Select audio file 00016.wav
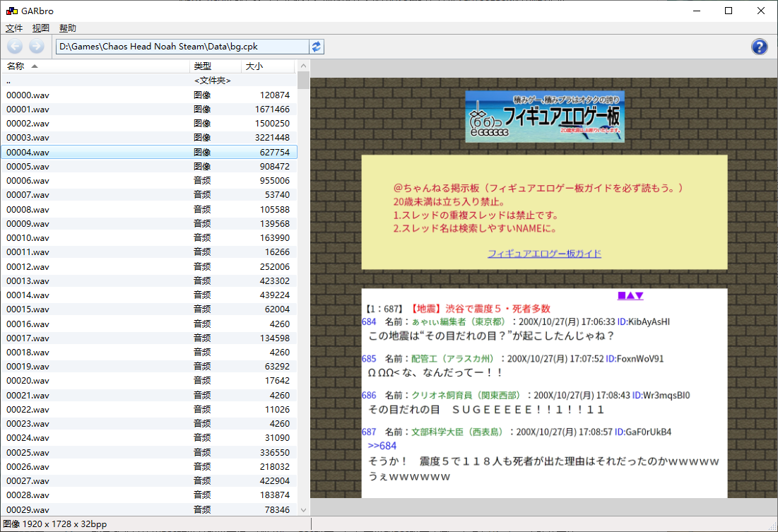 click(149, 324)
